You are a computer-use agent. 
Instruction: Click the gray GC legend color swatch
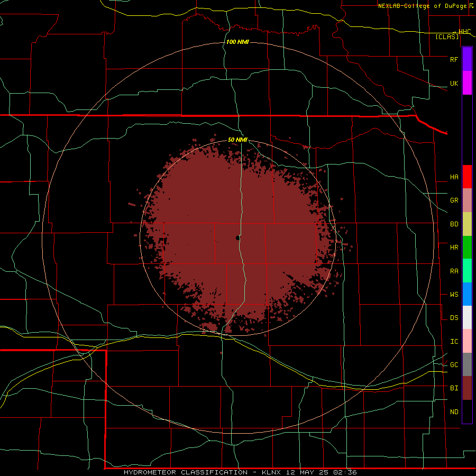point(467,364)
